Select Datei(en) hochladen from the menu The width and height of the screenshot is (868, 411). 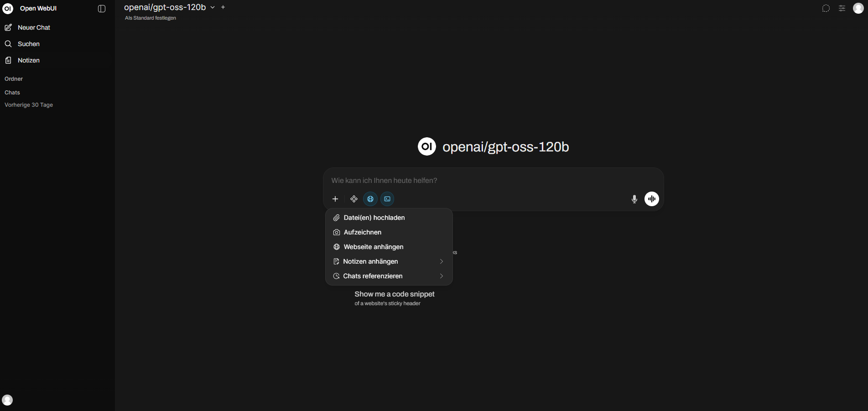(374, 218)
